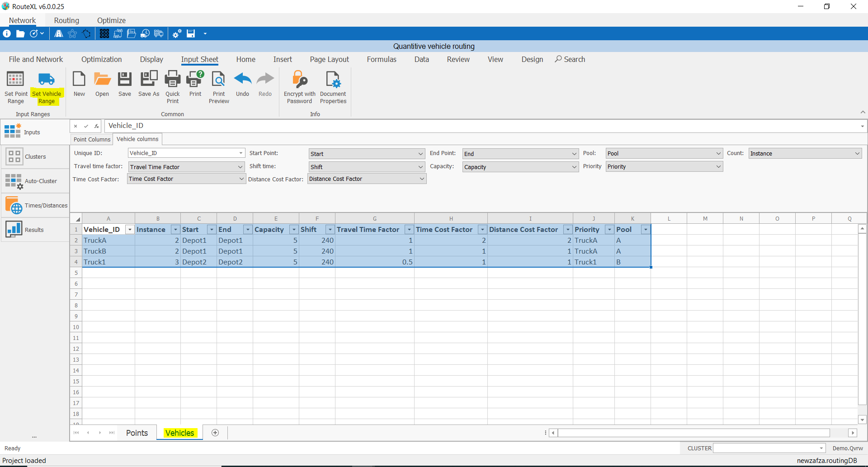
Task: Open the Optimization ribbon tab
Action: 102,59
